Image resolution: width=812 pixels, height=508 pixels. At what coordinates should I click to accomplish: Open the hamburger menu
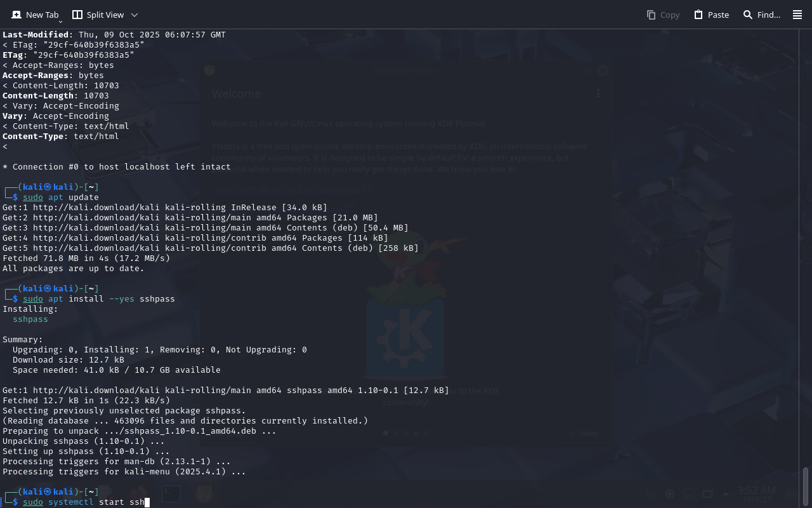click(797, 15)
